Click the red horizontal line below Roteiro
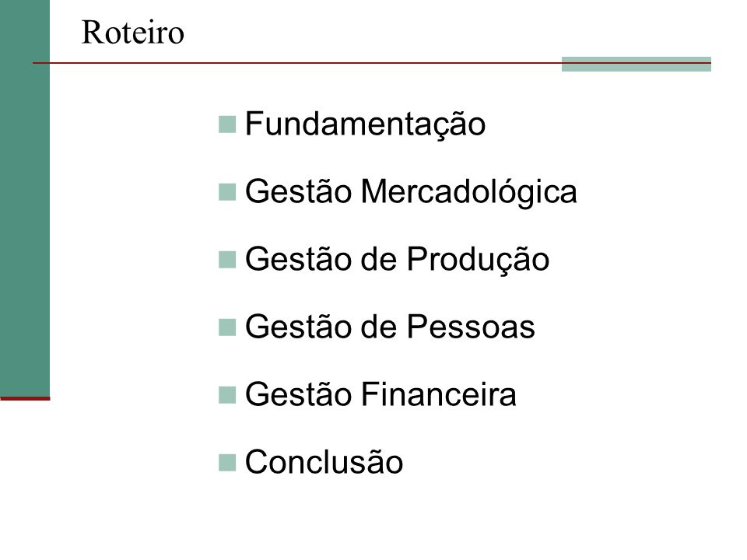Viewport: 747px width, 560px height. click(372, 63)
